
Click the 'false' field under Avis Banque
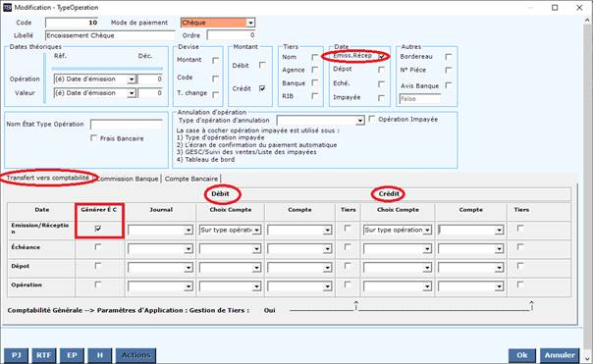tap(420, 99)
